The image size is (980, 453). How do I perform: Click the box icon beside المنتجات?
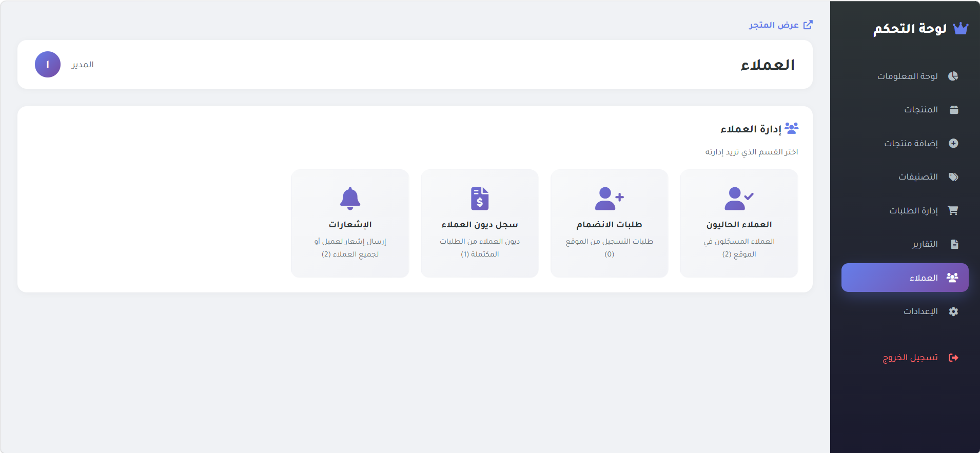[954, 110]
